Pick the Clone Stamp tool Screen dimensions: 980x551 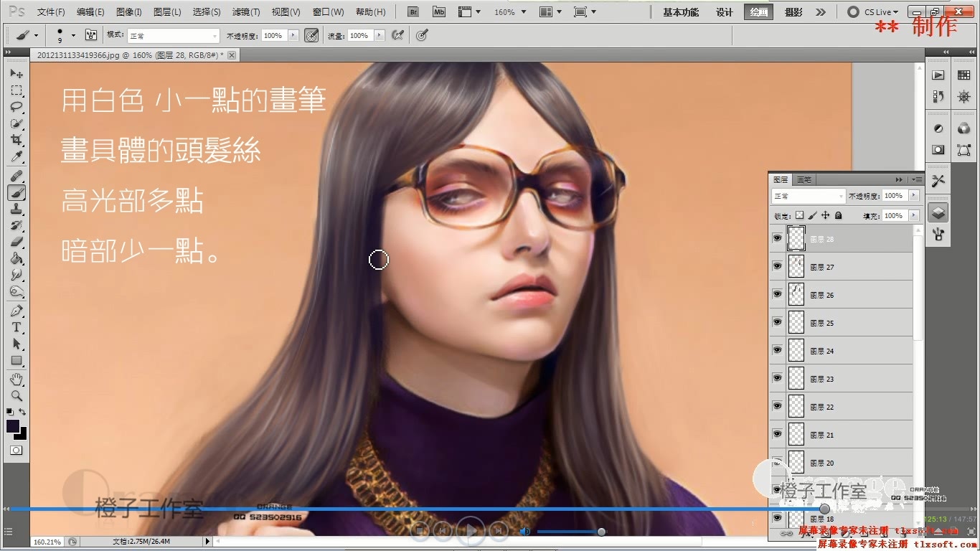[16, 209]
